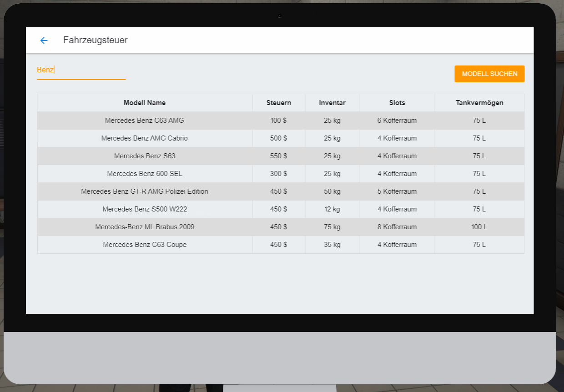Select Mercedes Benz S500 W222 entry

click(145, 209)
